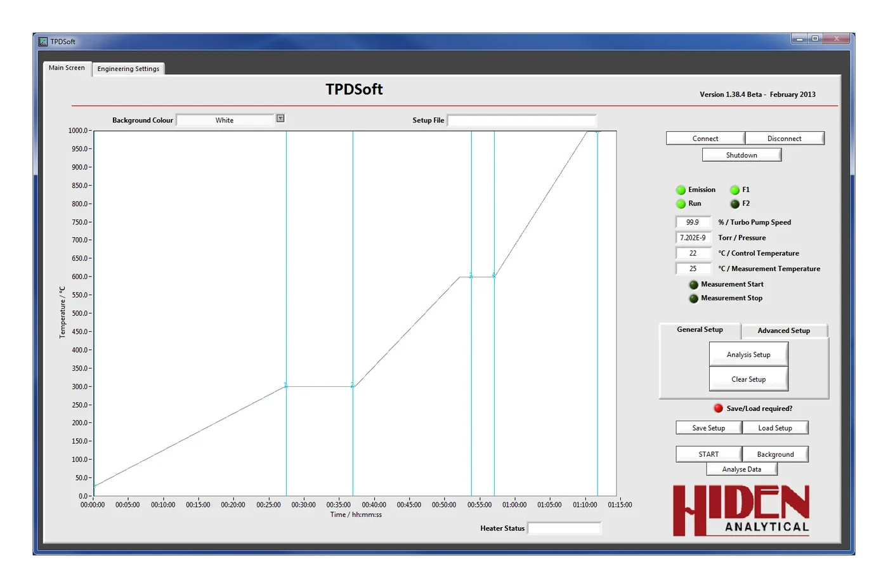Screen dimensions: 888x588
Task: Click the Temperature / °C axis title
Action: coord(62,312)
